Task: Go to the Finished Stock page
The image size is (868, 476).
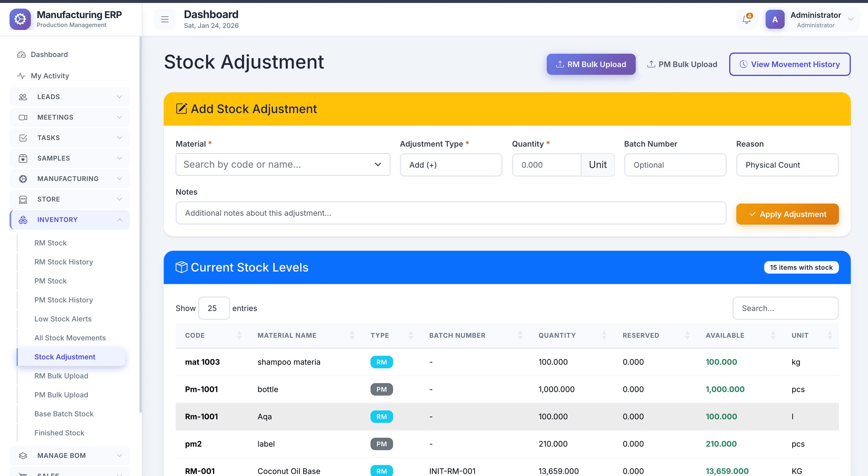Action: pos(59,432)
